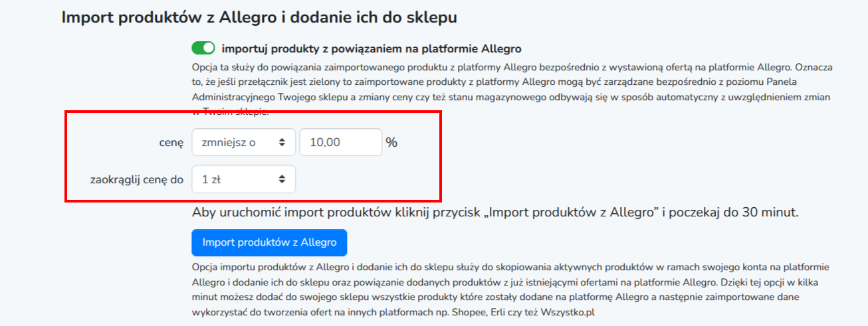Click the arrows icon in "1 zł" select
868x326 pixels.
pyautogui.click(x=282, y=179)
